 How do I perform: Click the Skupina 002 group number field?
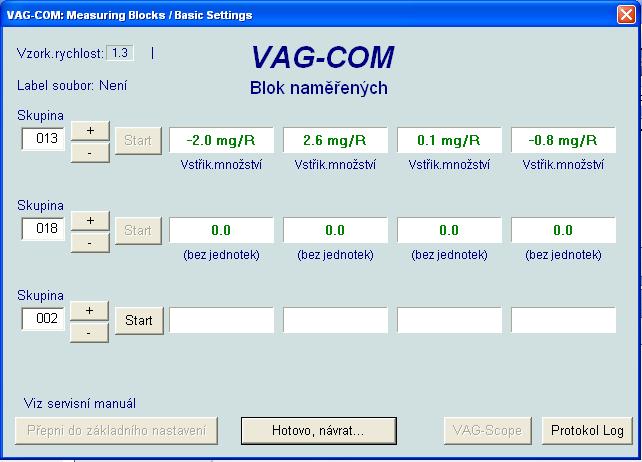pyautogui.click(x=43, y=319)
